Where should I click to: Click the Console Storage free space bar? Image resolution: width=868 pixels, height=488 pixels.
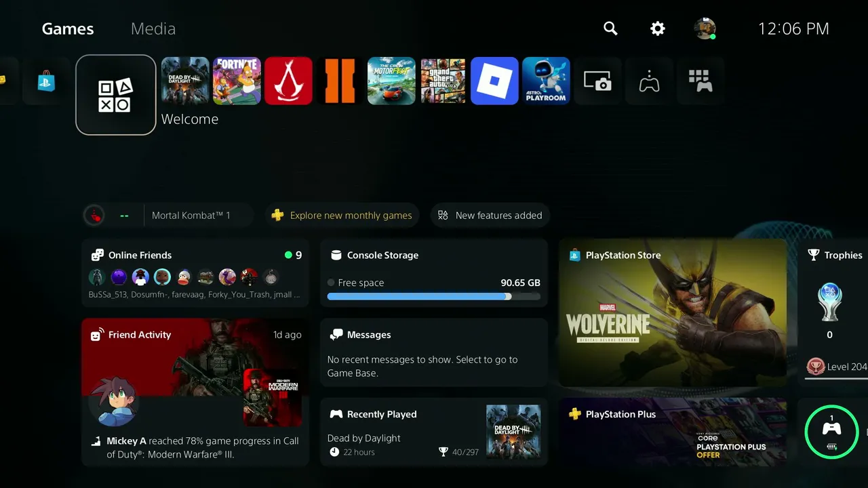tap(434, 296)
